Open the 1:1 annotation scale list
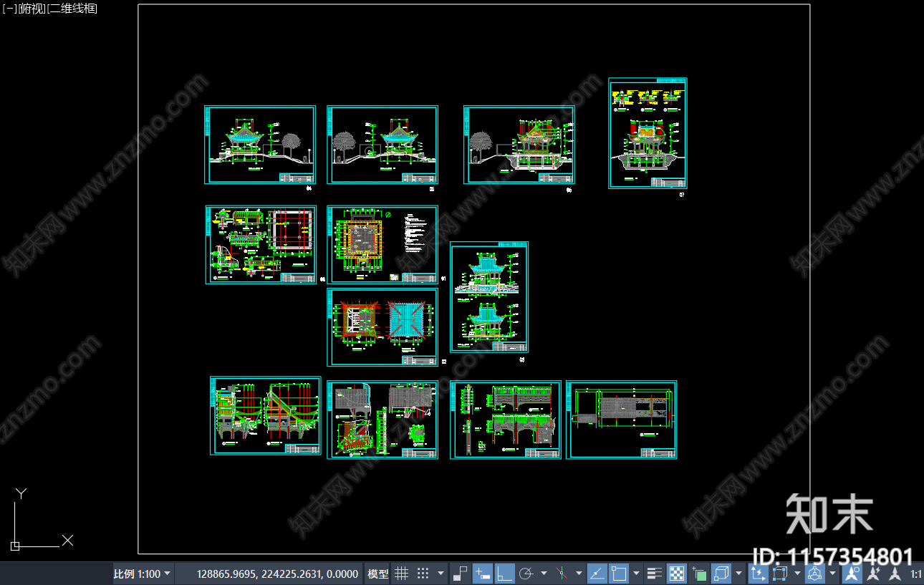The width and height of the screenshot is (924, 585). [x=916, y=574]
